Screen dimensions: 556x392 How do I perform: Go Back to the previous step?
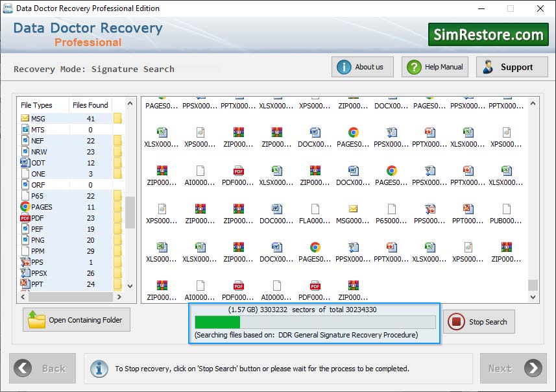click(x=43, y=368)
